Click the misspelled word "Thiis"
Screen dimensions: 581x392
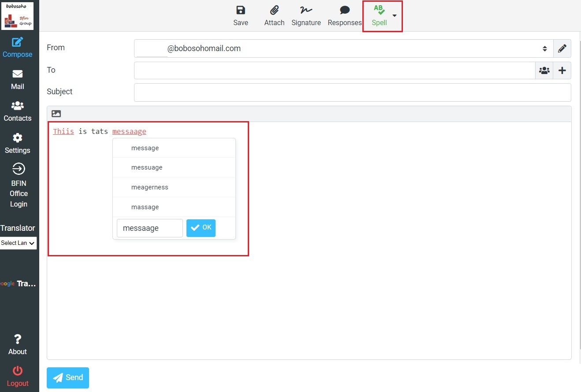pos(63,131)
